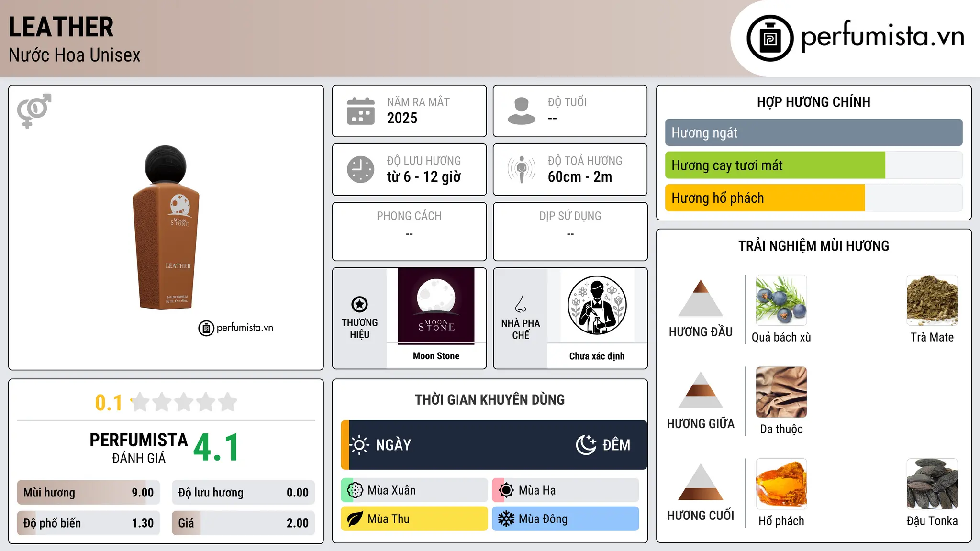Click the sillage value 60cm - 2m

[580, 177]
